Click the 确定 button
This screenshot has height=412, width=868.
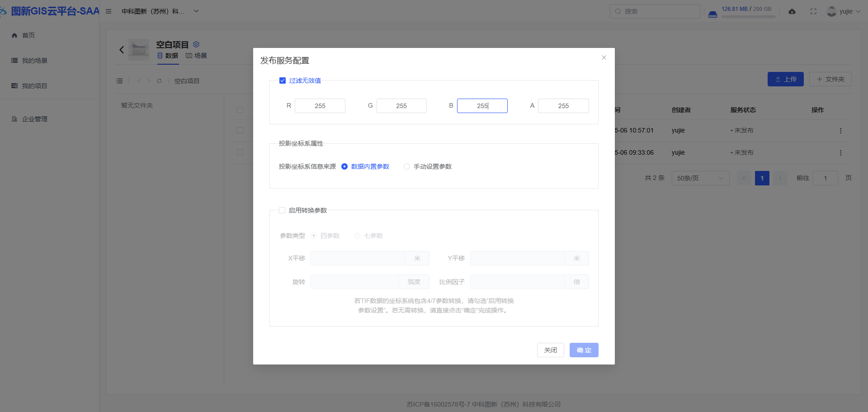584,350
